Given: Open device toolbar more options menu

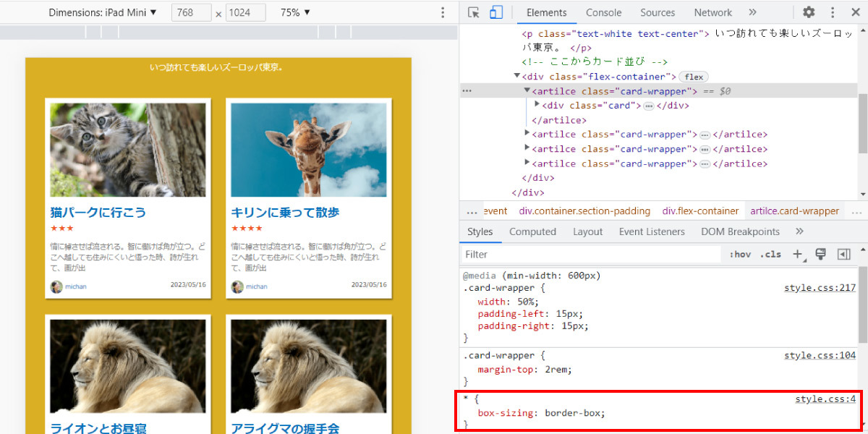Looking at the screenshot, I should tap(443, 12).
